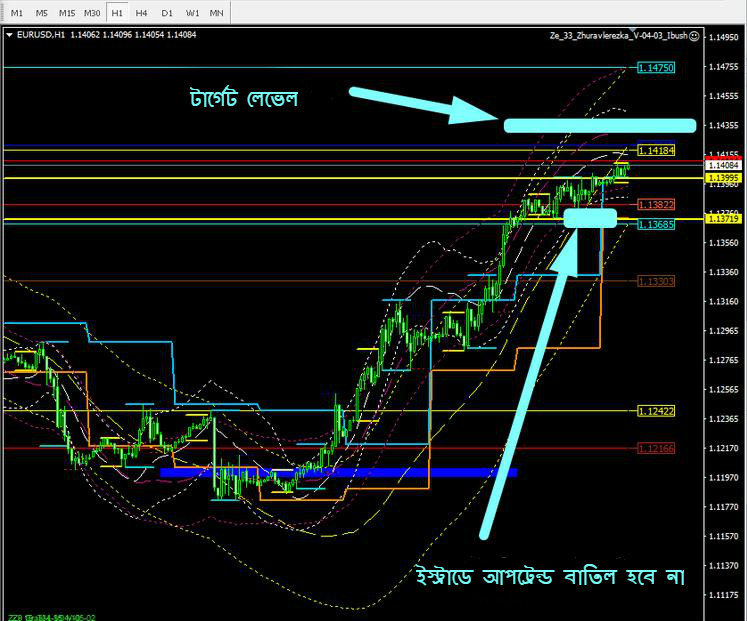This screenshot has height=621, width=747.
Task: Select the M15 timeframe button
Action: click(67, 13)
